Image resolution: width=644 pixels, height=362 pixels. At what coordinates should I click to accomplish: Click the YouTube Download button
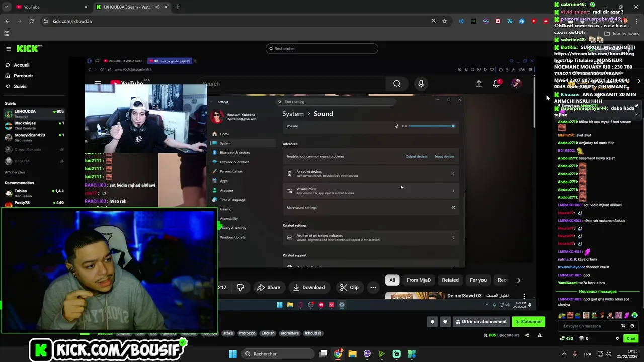pos(309,288)
